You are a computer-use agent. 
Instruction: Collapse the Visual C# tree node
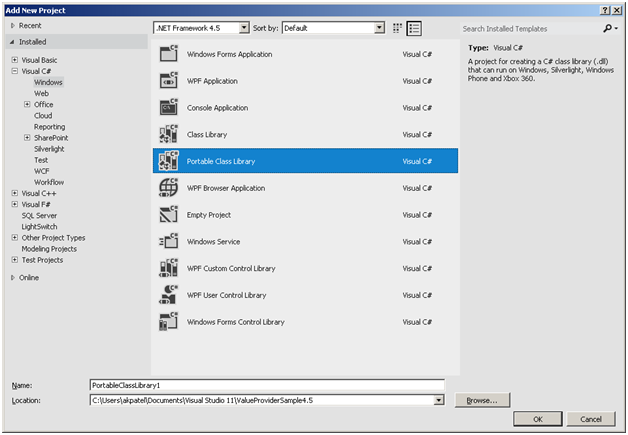point(15,71)
